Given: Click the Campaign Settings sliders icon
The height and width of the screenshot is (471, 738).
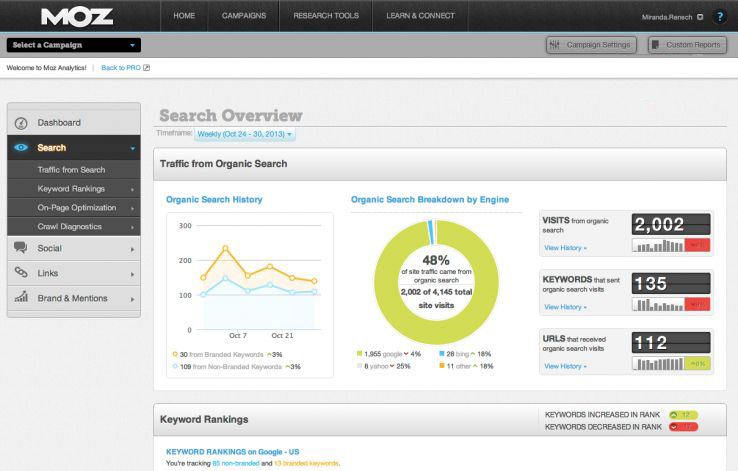Looking at the screenshot, I should tap(555, 45).
